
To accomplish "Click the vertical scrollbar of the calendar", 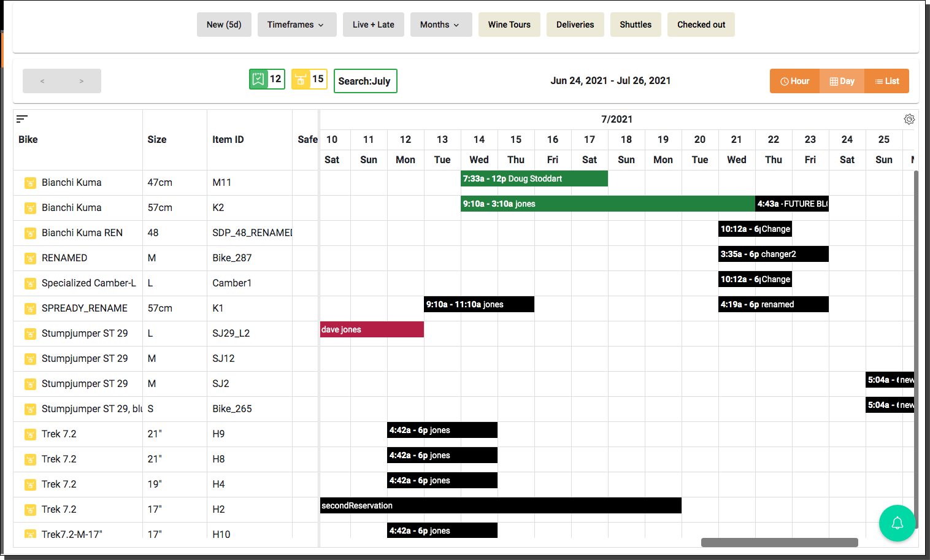I will coord(917,350).
